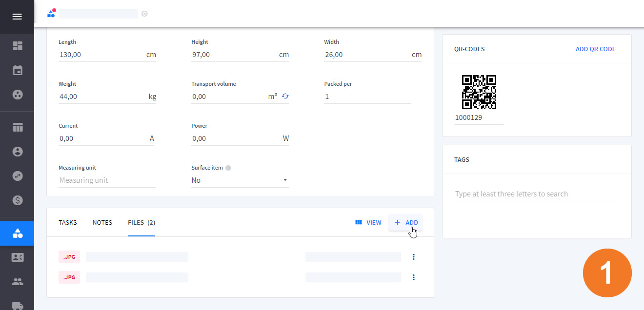Click the second .JPG file type badge
The height and width of the screenshot is (310, 644).
point(69,277)
